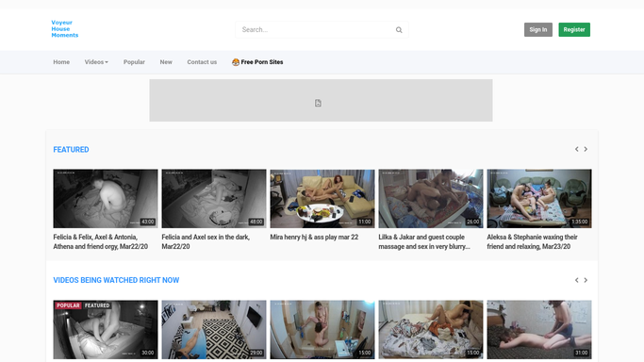Click the green Register button
This screenshot has width=644, height=362.
coord(574,29)
